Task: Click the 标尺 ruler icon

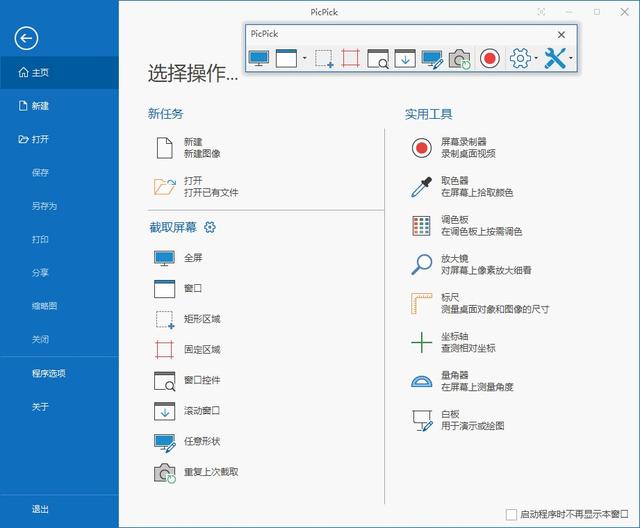Action: coord(422,303)
